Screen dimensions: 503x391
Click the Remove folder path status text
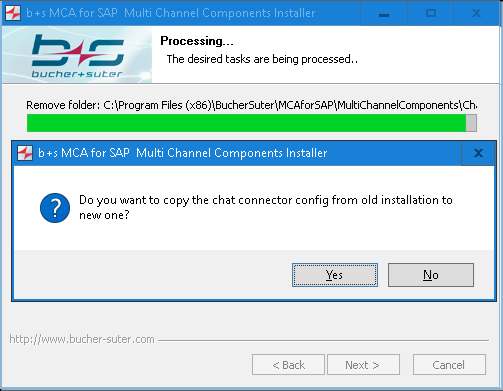coord(252,105)
